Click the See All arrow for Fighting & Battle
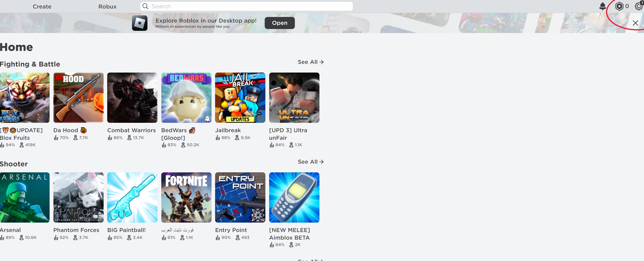This screenshot has width=644, height=261. [x=321, y=62]
